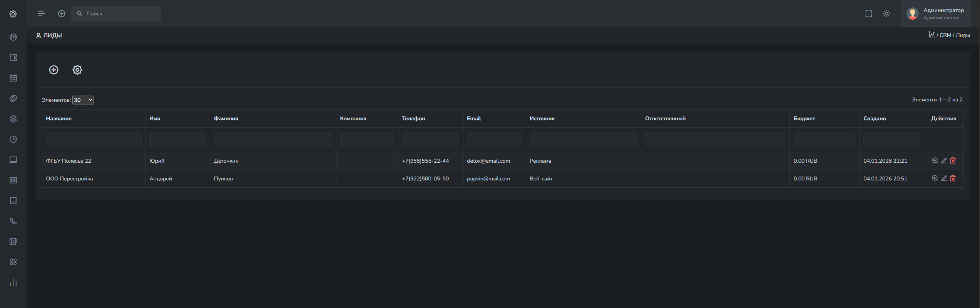The height and width of the screenshot is (308, 980).
Task: Click the Телефон column filter field
Action: pyautogui.click(x=430, y=140)
